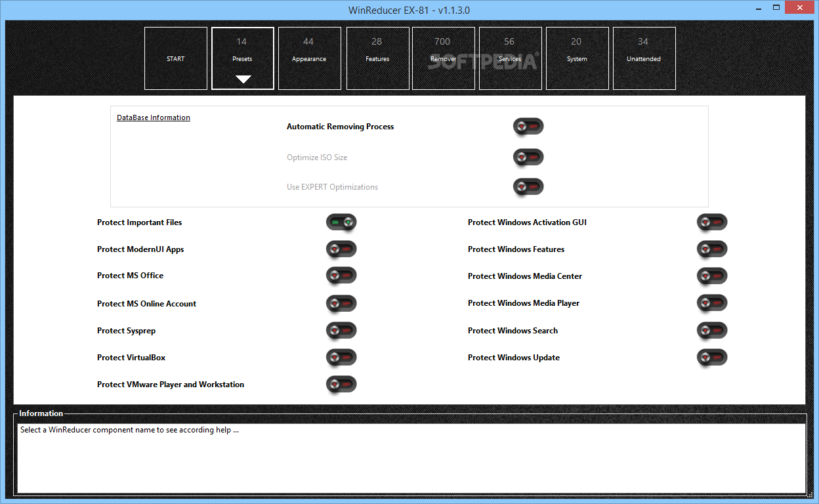Open the Features tile

(x=378, y=58)
